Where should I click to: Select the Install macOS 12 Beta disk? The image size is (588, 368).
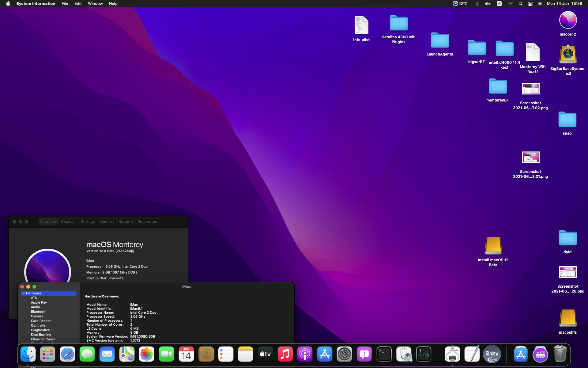point(493,246)
